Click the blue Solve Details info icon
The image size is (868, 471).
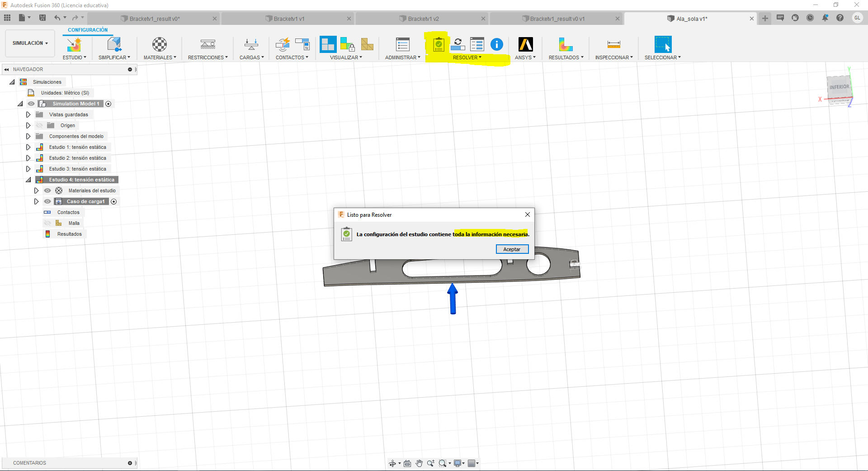click(497, 44)
